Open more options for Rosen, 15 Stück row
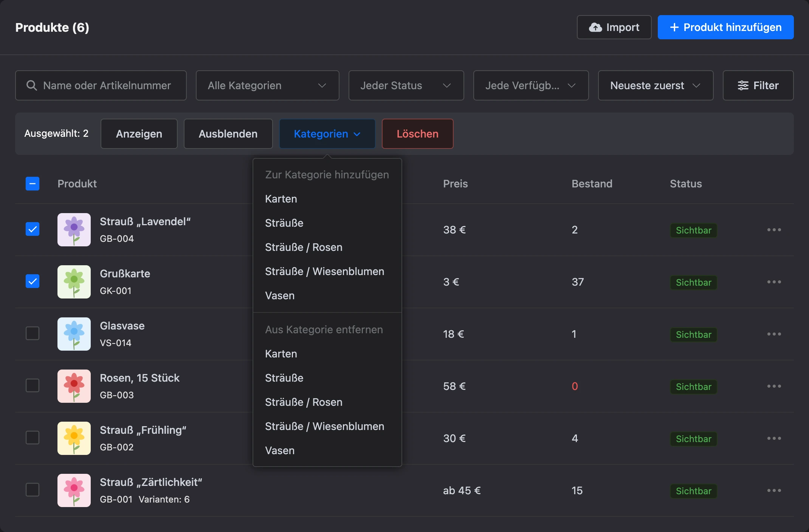 tap(774, 386)
